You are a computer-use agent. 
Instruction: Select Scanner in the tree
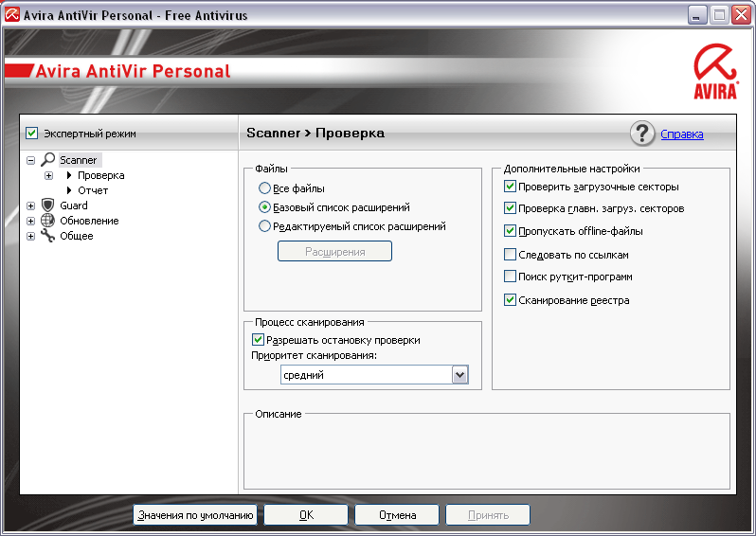pyautogui.click(x=78, y=160)
